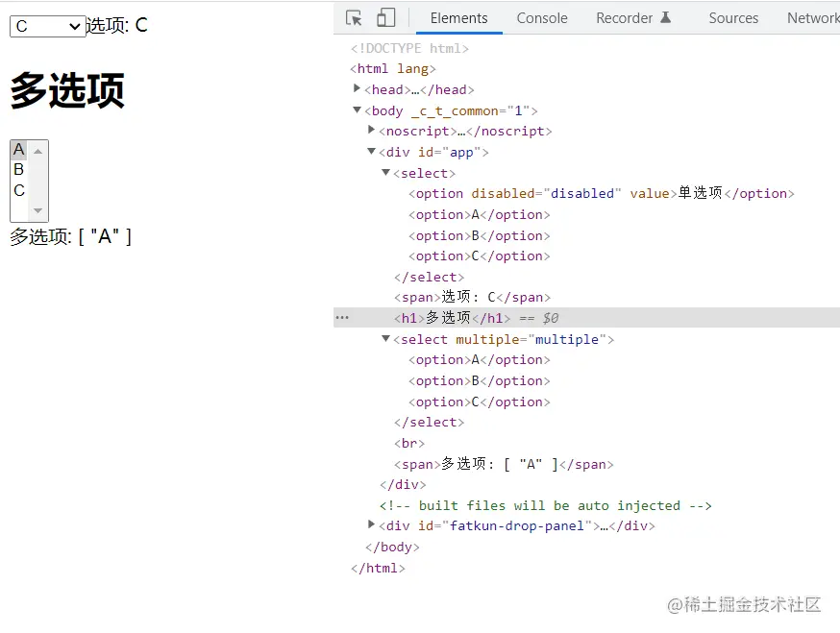Open the ellipsis menu beside the h1 row
The height and width of the screenshot is (633, 840).
pyautogui.click(x=342, y=318)
